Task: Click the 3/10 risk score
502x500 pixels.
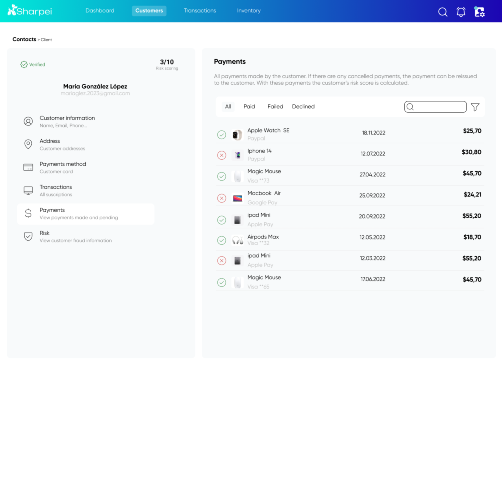Action: pos(167,62)
